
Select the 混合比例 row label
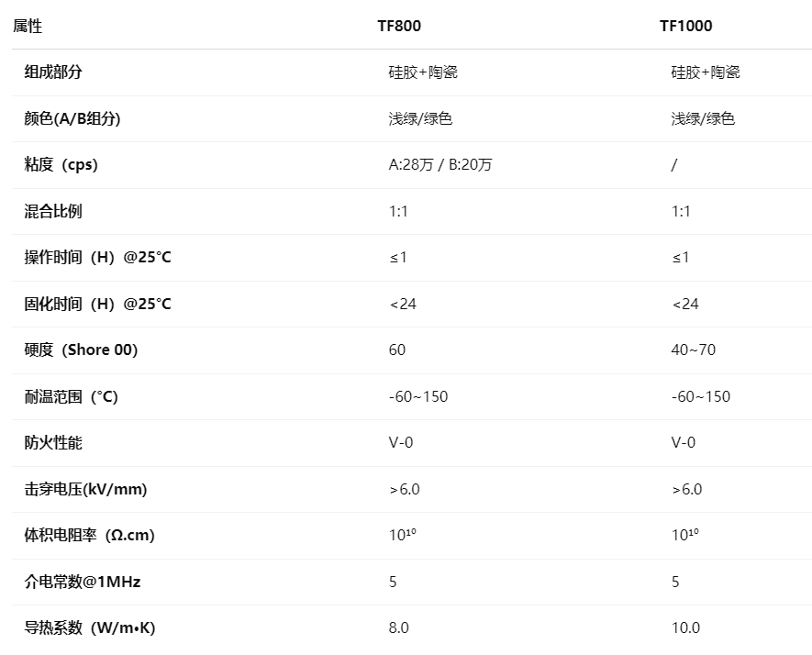(53, 211)
